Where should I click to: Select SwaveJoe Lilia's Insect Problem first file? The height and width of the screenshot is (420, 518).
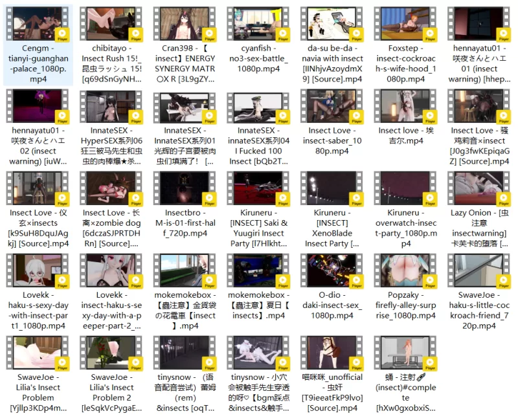click(x=38, y=374)
